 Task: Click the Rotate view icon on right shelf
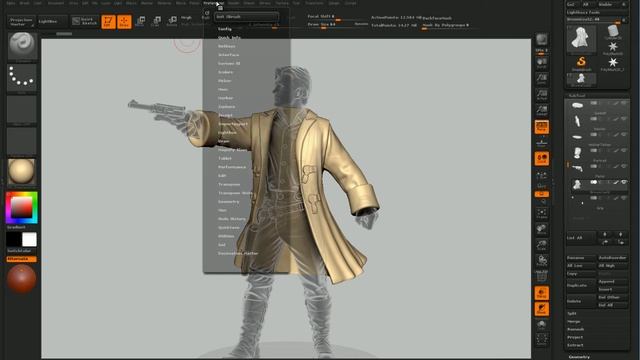542,261
